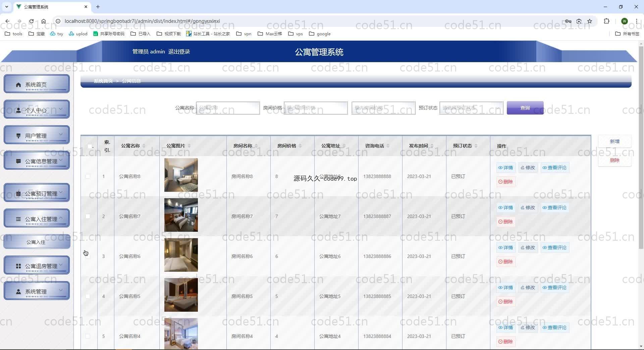644x350 pixels.
Task: Open browser home page icon
Action: (x=44, y=21)
